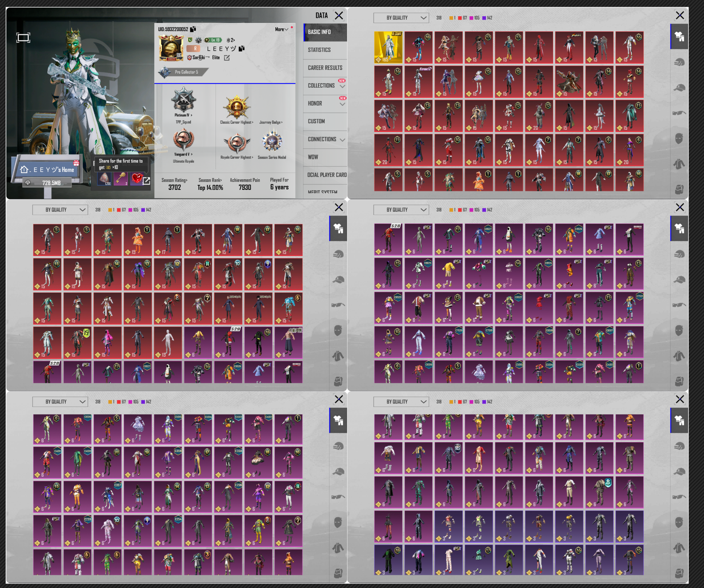The image size is (704, 588).
Task: Expand the Collections section chevron
Action: 343,86
